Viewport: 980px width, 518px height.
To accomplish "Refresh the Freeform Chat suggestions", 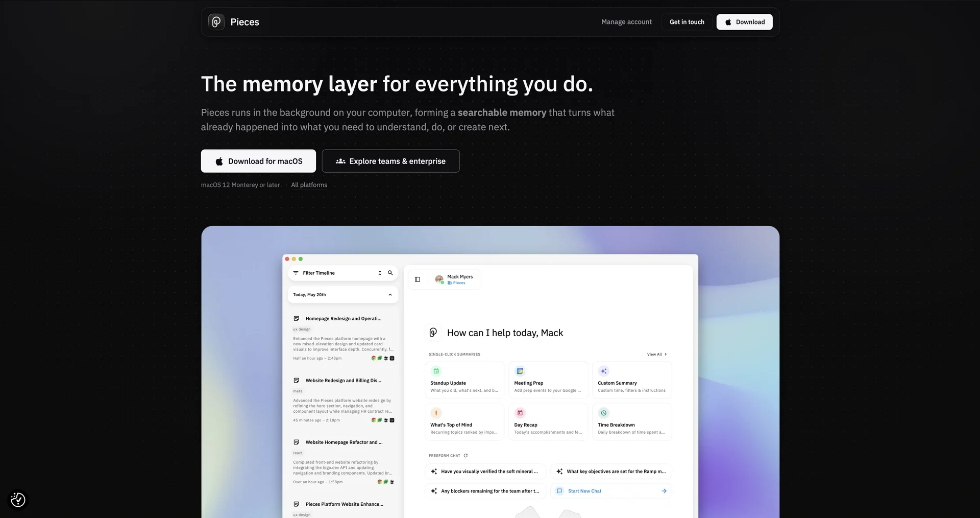I will (465, 456).
